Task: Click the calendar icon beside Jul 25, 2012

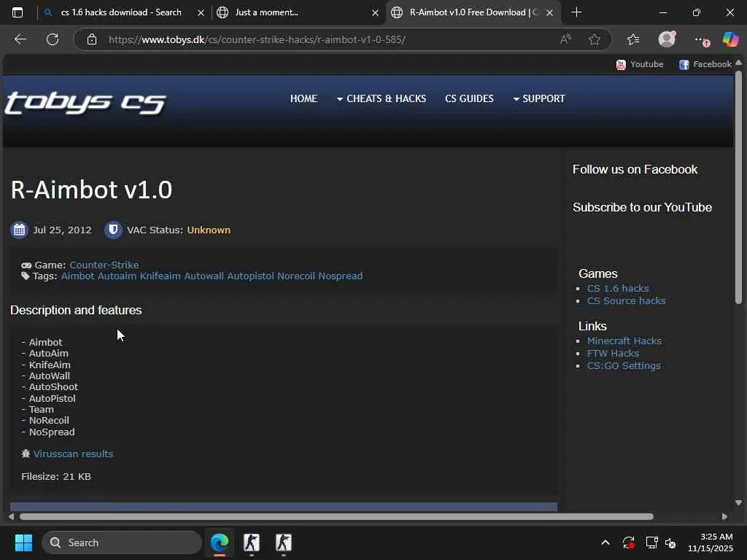Action: [19, 230]
